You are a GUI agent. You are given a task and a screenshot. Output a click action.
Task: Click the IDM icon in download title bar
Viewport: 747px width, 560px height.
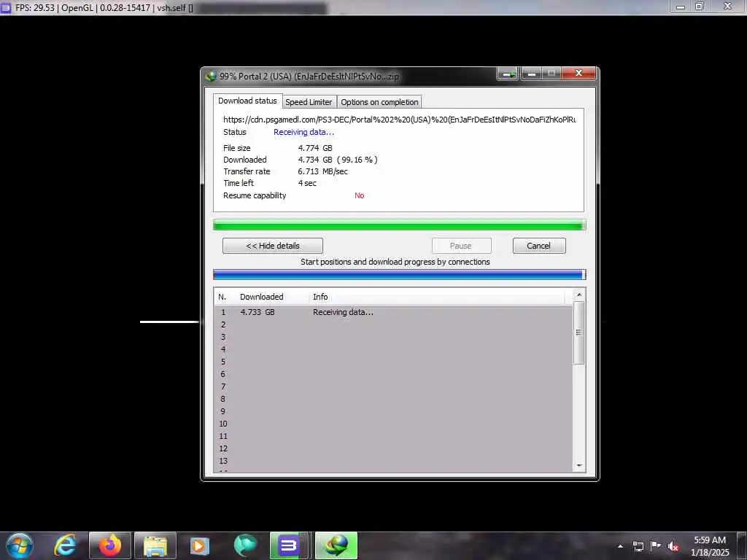pos(211,76)
